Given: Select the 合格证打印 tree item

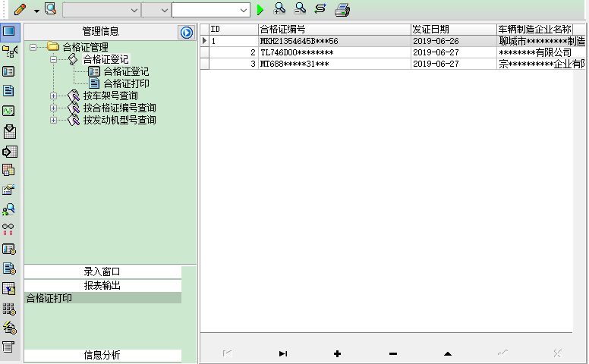Looking at the screenshot, I should click(126, 83).
